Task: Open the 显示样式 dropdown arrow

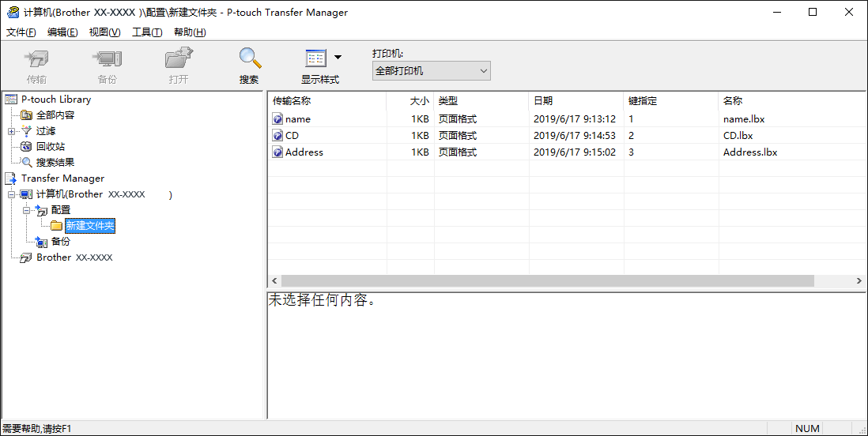Action: [x=338, y=57]
